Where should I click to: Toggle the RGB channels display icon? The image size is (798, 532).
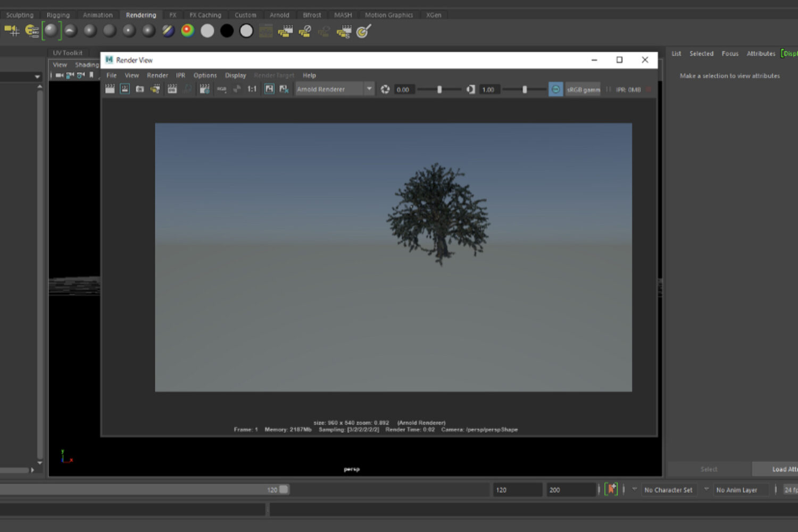pyautogui.click(x=222, y=89)
